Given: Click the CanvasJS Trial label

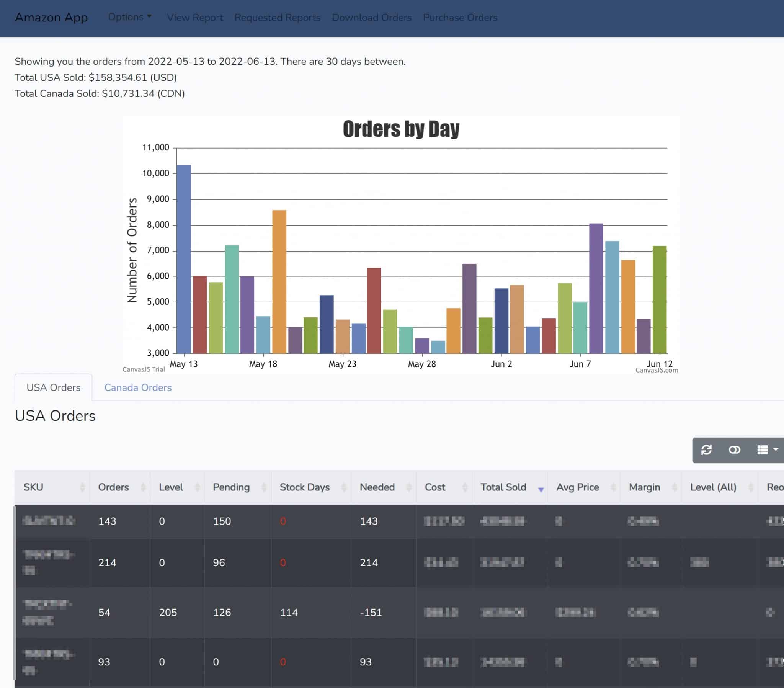Looking at the screenshot, I should 144,369.
